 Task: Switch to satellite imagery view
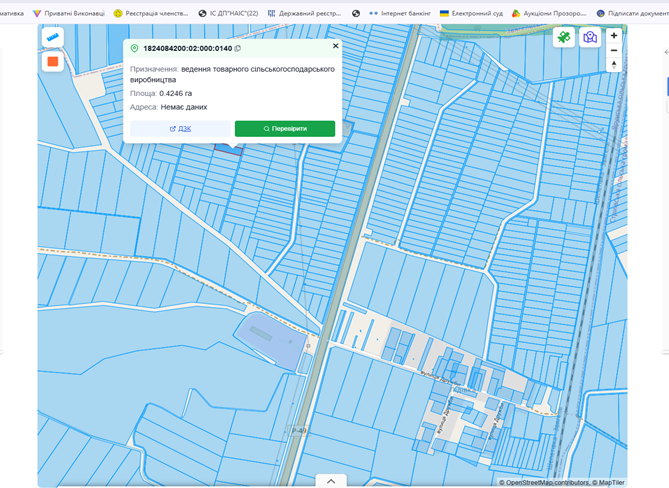tap(564, 38)
